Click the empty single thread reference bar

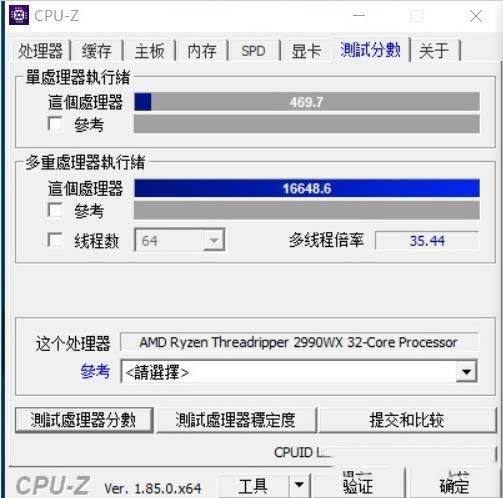point(307,124)
